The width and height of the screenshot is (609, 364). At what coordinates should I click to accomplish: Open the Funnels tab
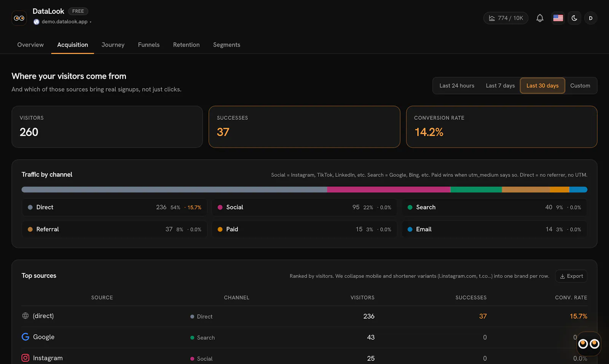tap(149, 45)
